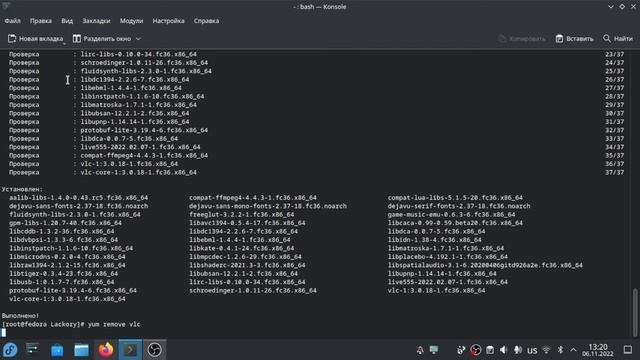Open the Модули menu
Screen dimensions: 640x360
[131, 21]
